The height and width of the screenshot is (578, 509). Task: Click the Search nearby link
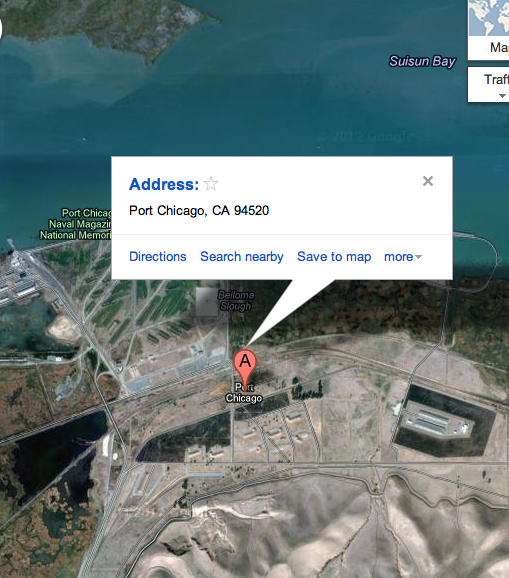(242, 257)
